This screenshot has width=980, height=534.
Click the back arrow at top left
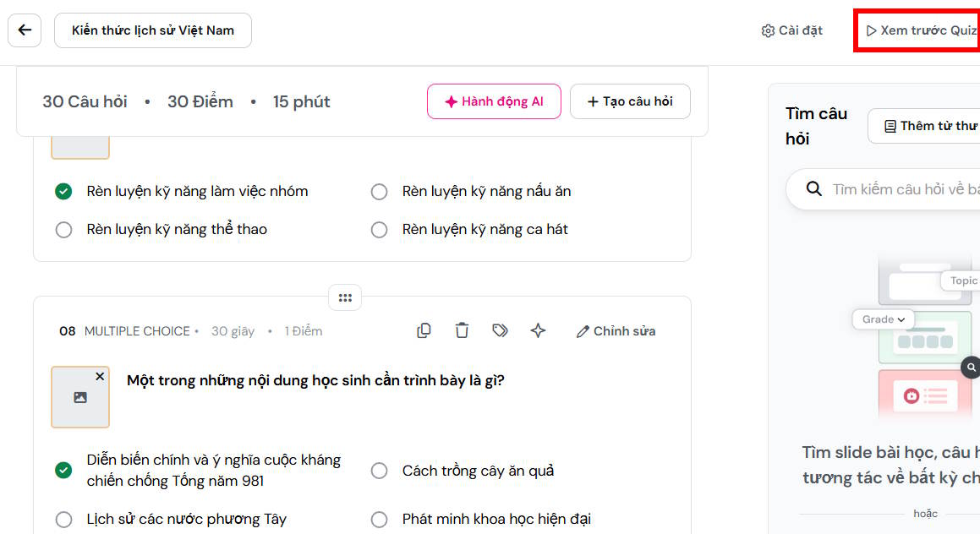click(24, 30)
